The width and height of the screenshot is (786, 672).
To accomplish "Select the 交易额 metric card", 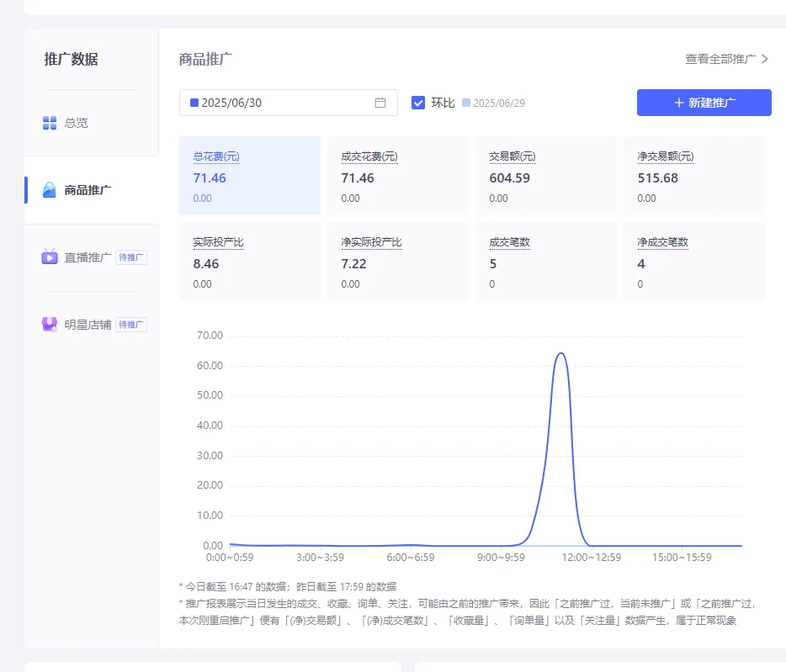I will click(x=545, y=175).
